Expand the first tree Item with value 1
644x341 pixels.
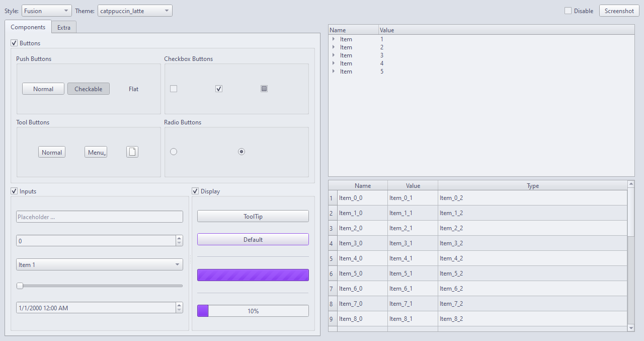(334, 39)
